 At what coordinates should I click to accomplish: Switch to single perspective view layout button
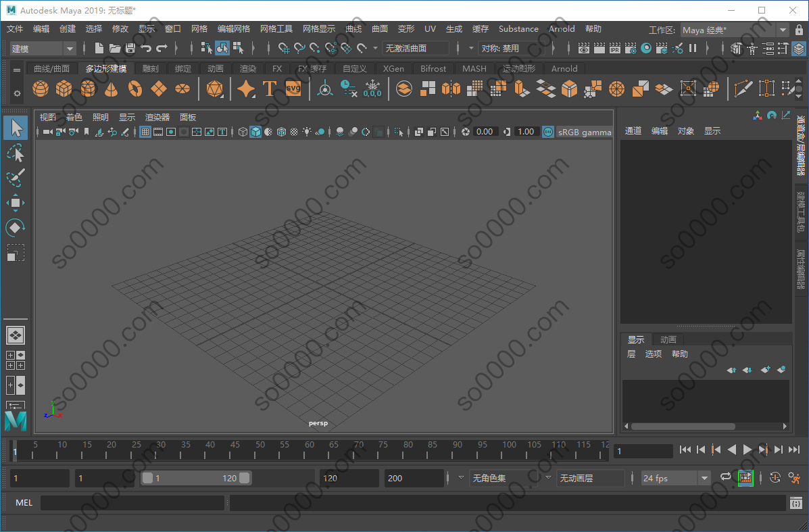[x=16, y=335]
